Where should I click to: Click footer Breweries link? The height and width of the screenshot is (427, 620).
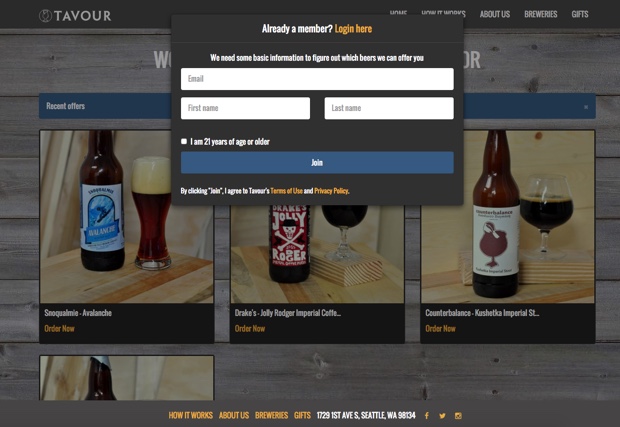[x=271, y=416]
